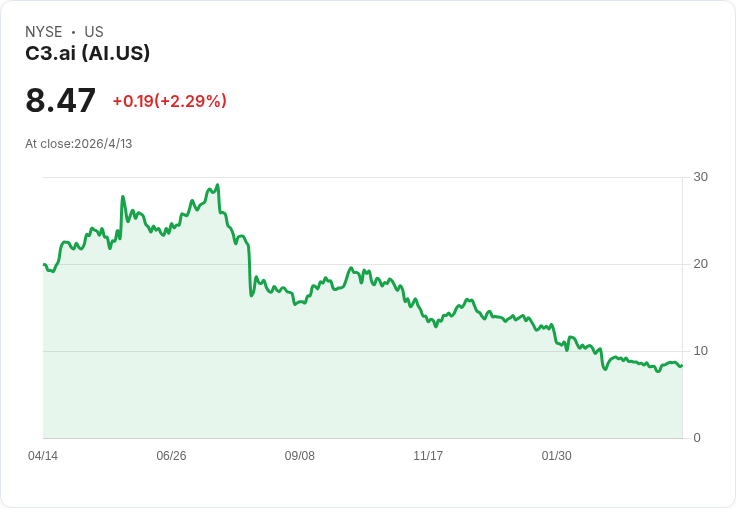This screenshot has height=508, width=736.
Task: Click the 01/30 x-axis date label
Action: [x=556, y=456]
